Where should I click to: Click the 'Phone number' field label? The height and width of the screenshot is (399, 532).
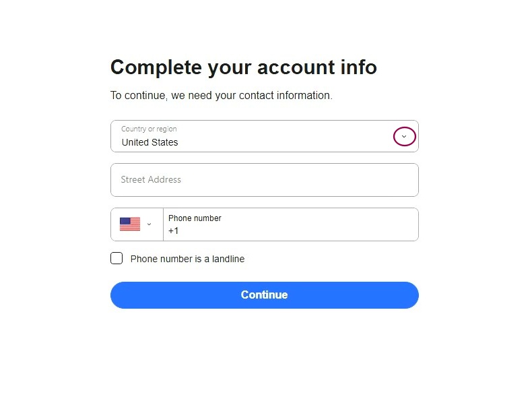[195, 218]
